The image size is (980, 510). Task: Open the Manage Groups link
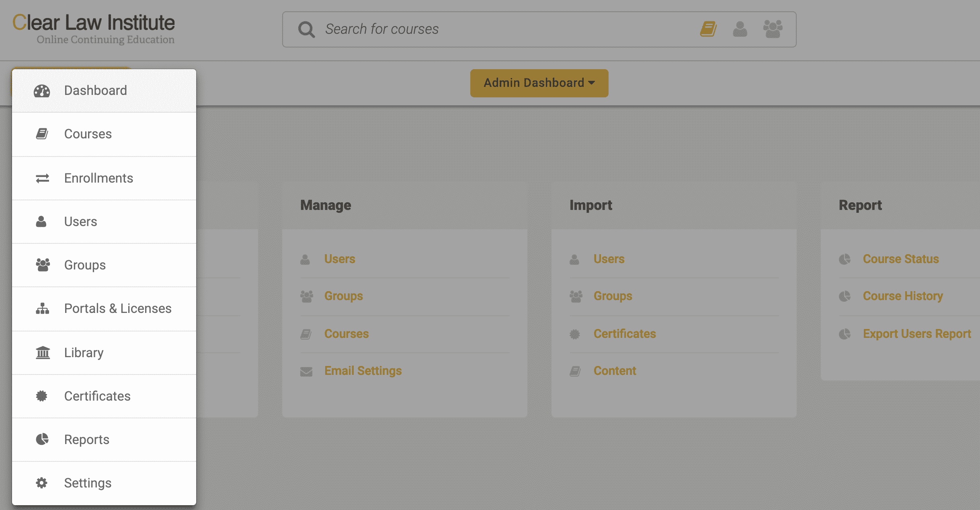(344, 296)
